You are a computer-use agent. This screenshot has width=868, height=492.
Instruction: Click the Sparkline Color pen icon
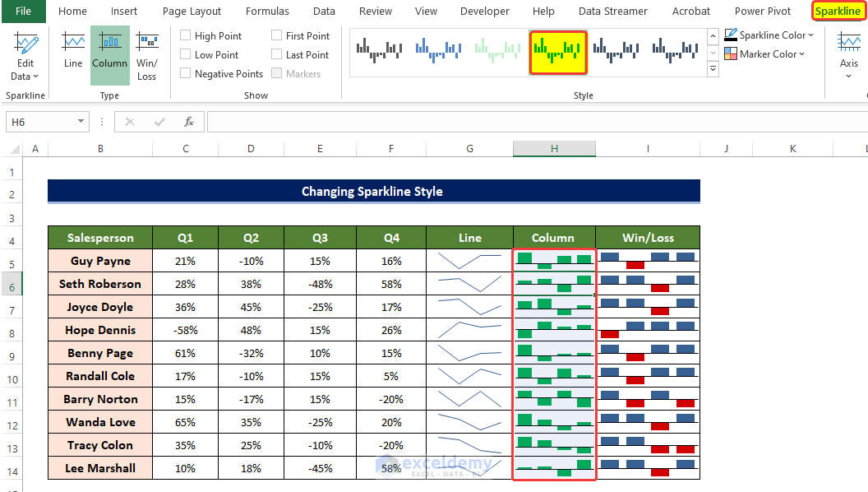[x=731, y=35]
